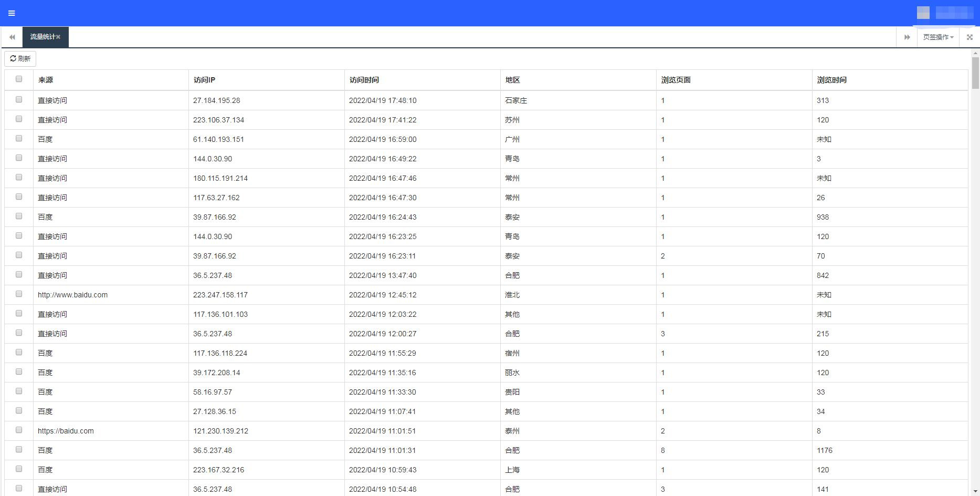The width and height of the screenshot is (980, 496).
Task: Click the tab scroll-left double arrow
Action: (x=12, y=37)
